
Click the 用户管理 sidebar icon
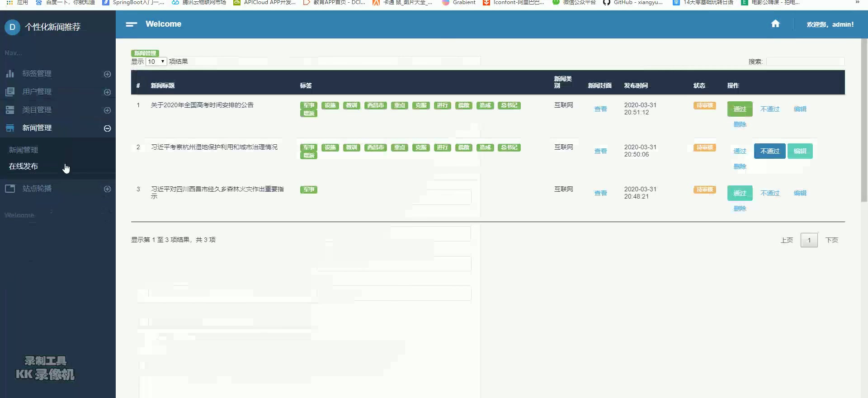10,92
